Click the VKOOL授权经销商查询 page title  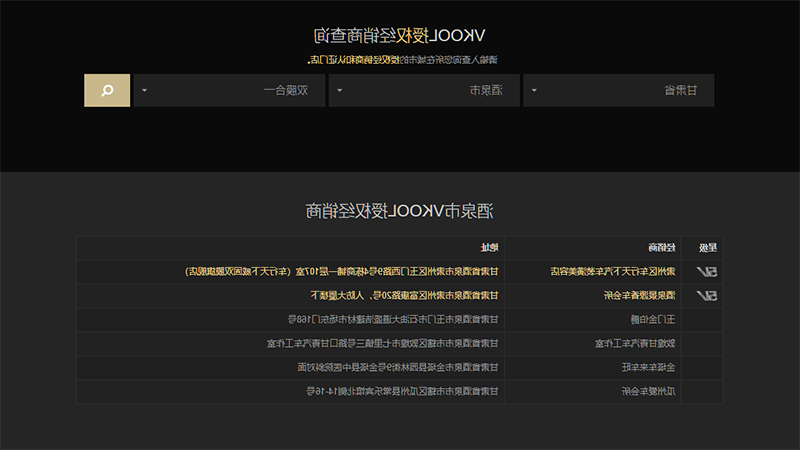pos(399,36)
